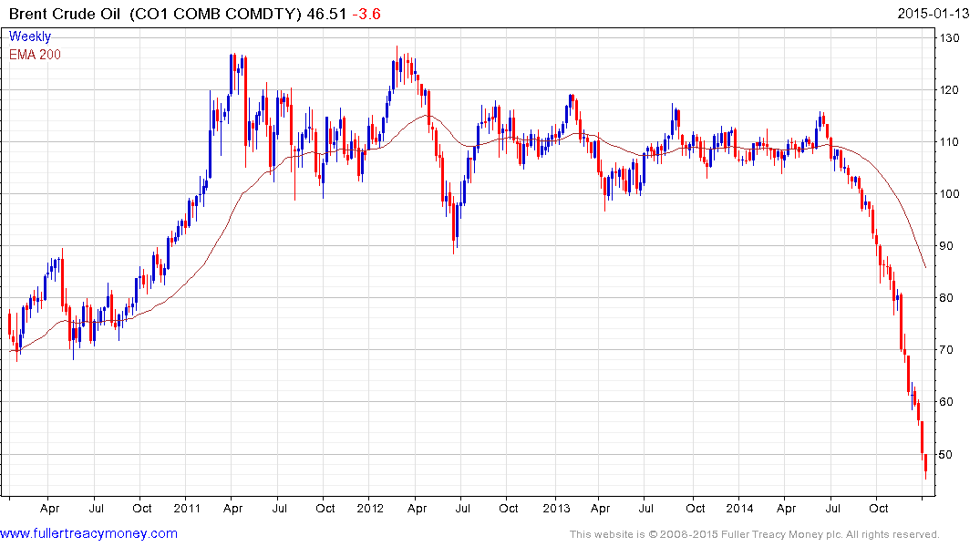
Task: Click the 2011 year label on time axis
Action: pos(187,508)
